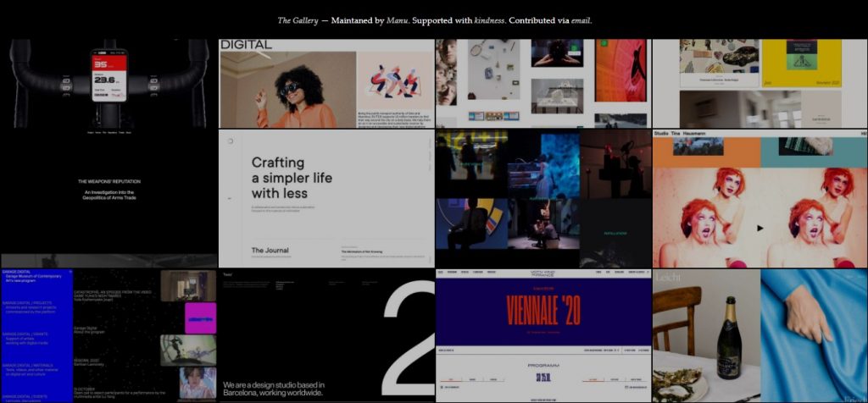Open the DIGITAL woman with sunglasses thumbnail
This screenshot has width=868, height=403.
point(326,85)
